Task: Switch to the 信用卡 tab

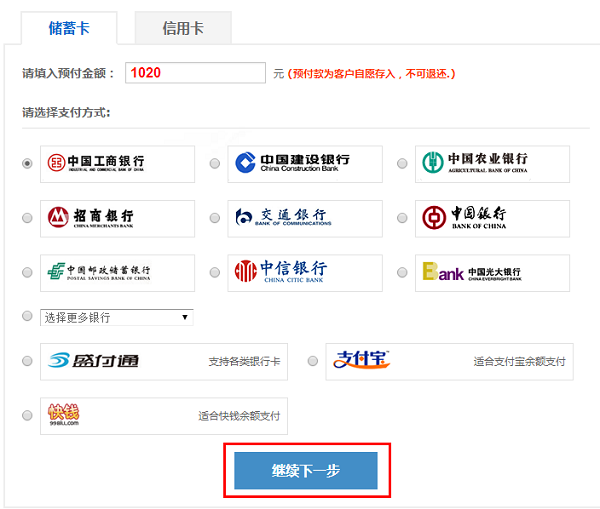Action: (x=183, y=28)
